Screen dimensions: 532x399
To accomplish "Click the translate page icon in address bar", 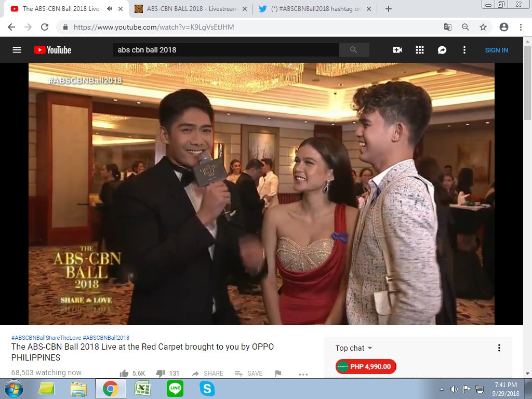I will pyautogui.click(x=447, y=27).
